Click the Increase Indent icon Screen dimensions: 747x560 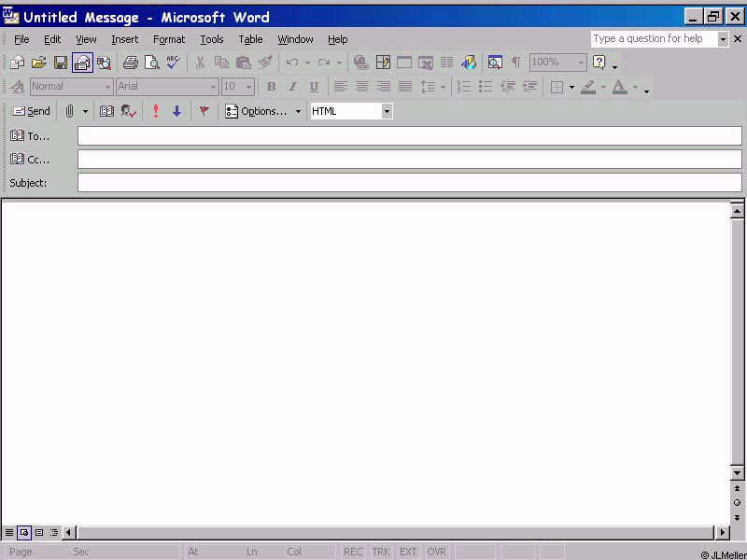(529, 87)
